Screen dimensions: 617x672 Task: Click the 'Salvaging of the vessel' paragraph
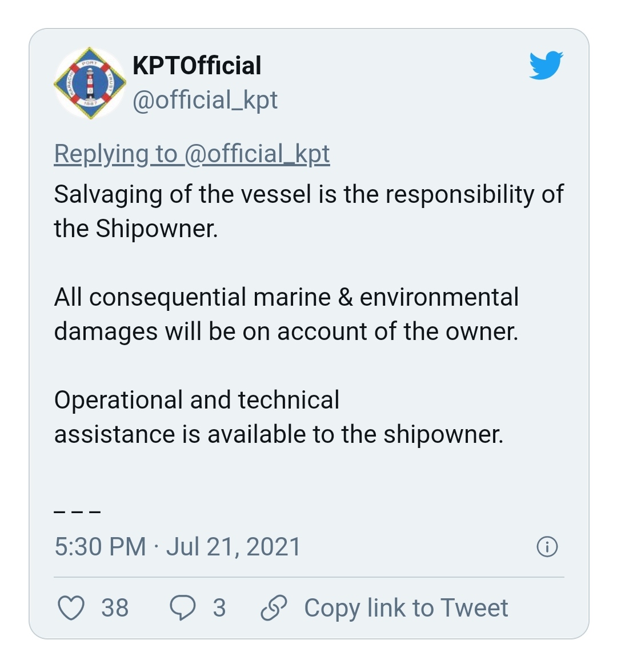[x=308, y=211]
